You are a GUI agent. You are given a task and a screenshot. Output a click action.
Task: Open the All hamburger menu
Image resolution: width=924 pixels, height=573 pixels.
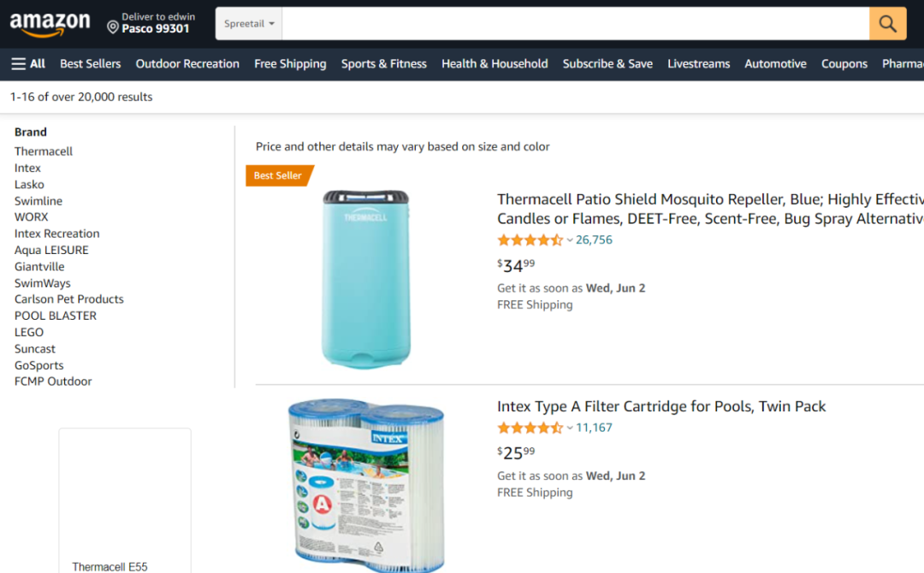point(28,63)
